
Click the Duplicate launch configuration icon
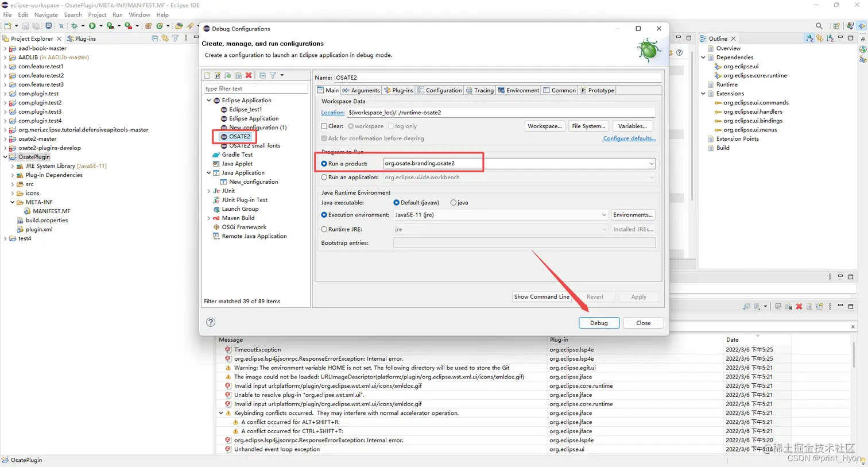[x=238, y=75]
